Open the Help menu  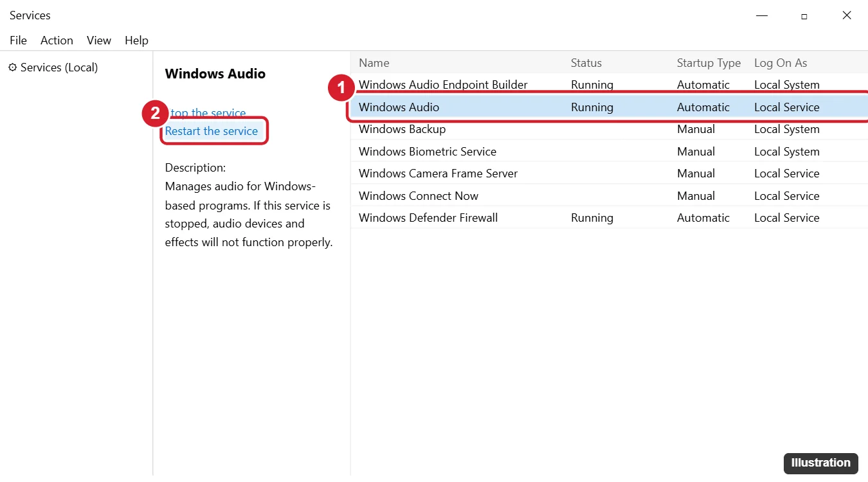(136, 40)
